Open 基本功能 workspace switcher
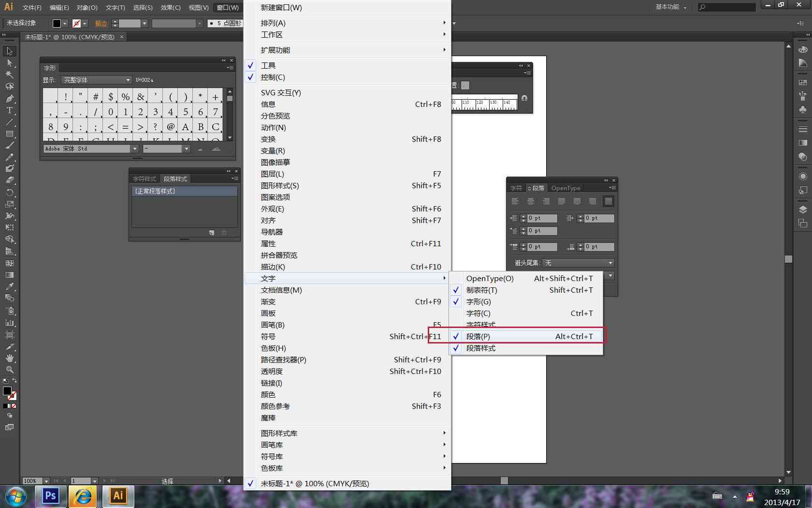The image size is (812, 508). pyautogui.click(x=671, y=7)
